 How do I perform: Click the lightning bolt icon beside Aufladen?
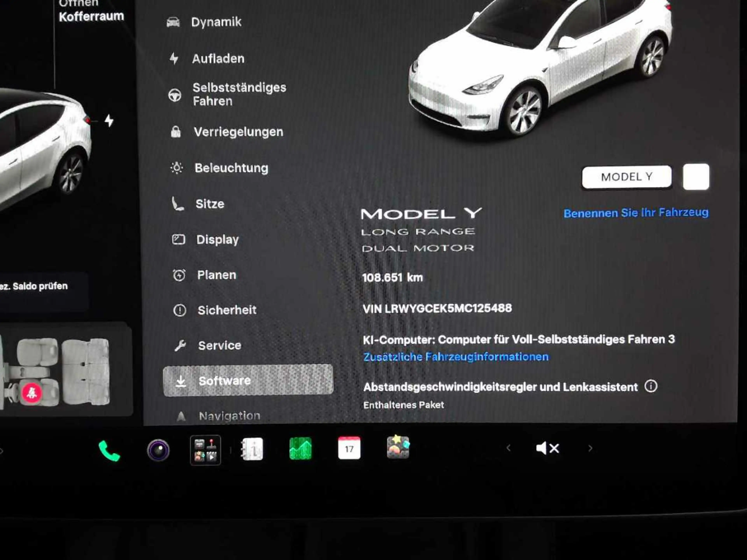tap(174, 58)
